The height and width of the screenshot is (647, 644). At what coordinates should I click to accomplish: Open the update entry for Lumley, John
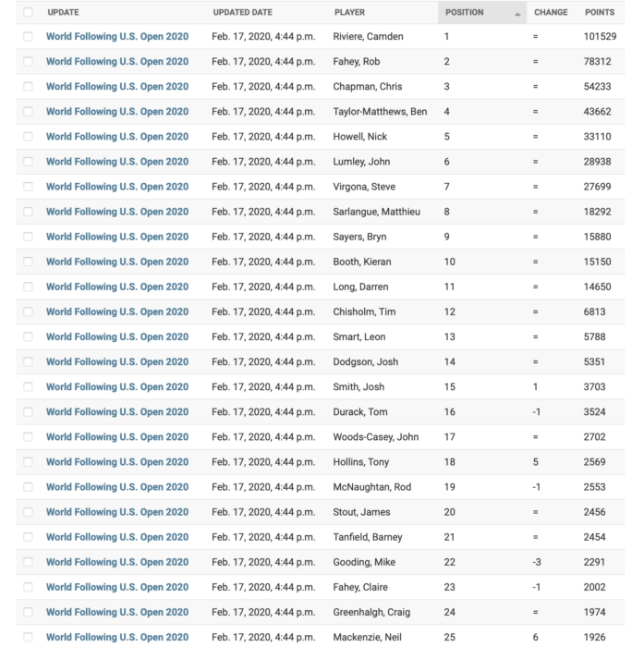coord(117,162)
